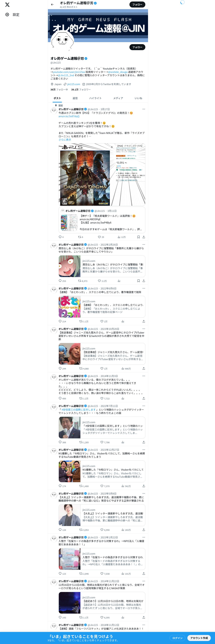Image resolution: width=215 pixels, height=644 pixels.
Task: Go back with the arrow icon
Action: [52, 5]
